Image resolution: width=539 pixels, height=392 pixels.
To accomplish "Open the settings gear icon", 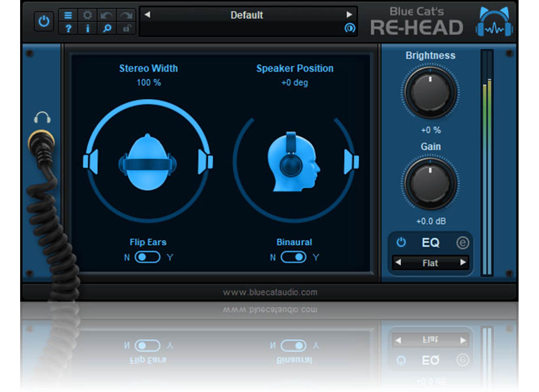I will [87, 15].
